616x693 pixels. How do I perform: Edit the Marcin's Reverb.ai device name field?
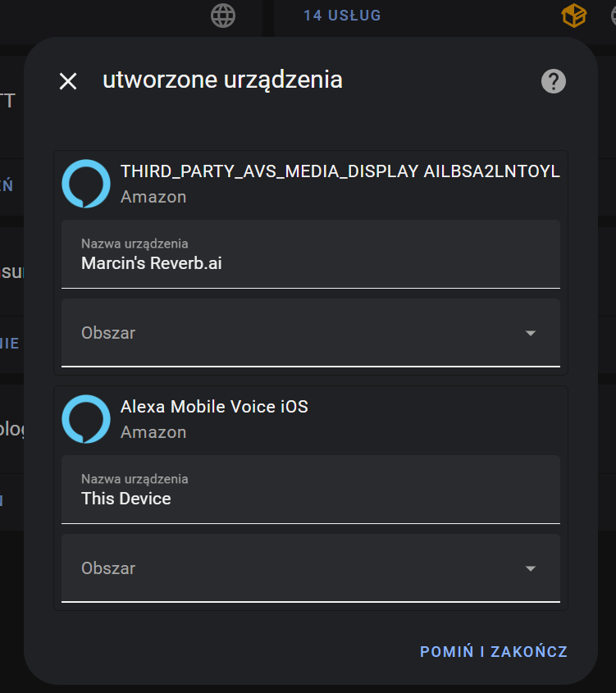(310, 263)
